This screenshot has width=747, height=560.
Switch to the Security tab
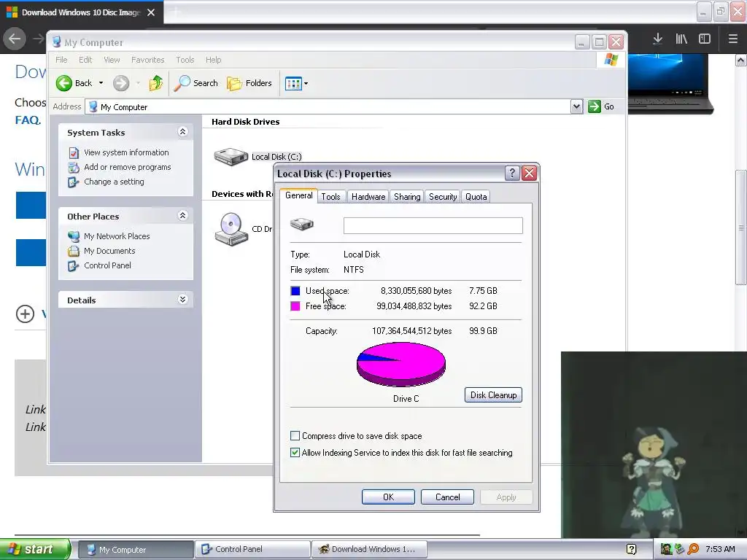coord(443,197)
